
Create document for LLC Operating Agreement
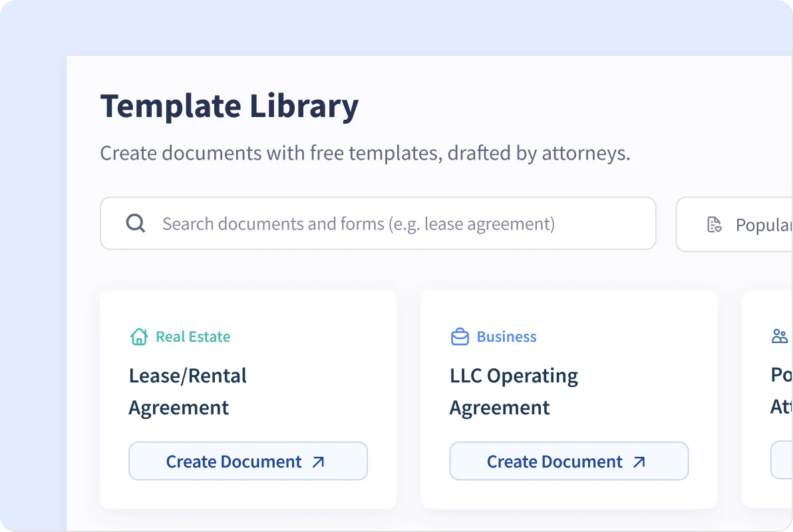[x=568, y=462]
